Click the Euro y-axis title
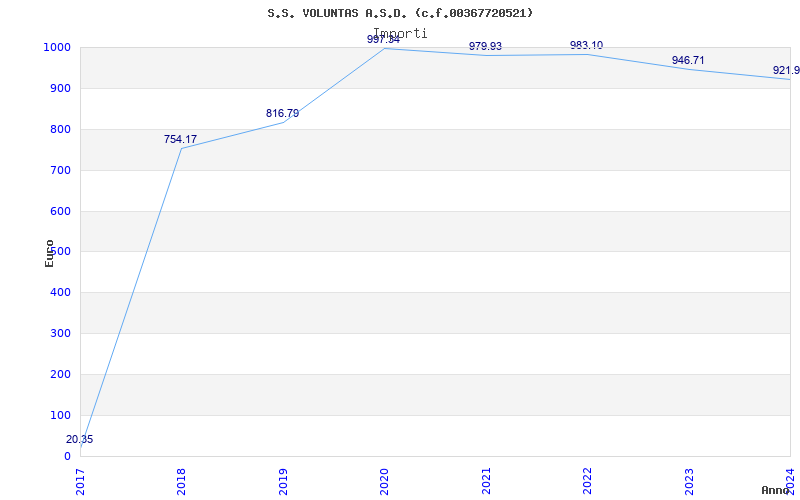Screen dimensions: 800x500 click(x=49, y=253)
